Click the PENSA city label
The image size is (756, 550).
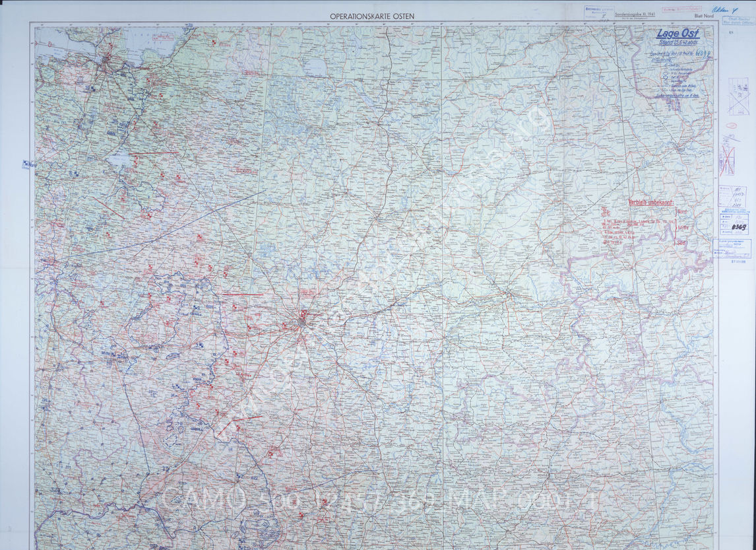tap(544, 474)
